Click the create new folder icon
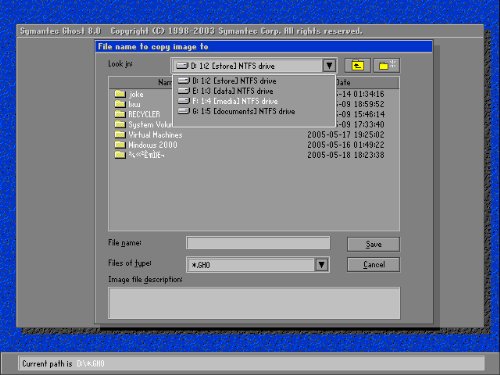This screenshot has height=375, width=500. tap(386, 65)
